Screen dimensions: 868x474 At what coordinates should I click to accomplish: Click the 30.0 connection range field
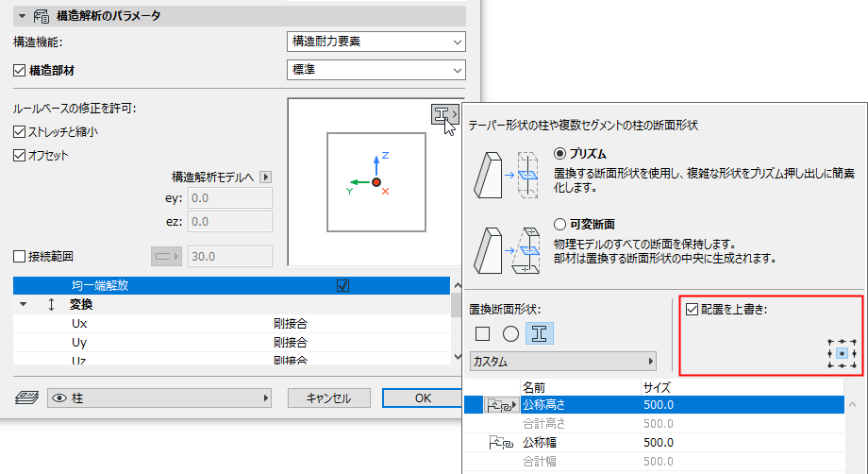tap(230, 257)
